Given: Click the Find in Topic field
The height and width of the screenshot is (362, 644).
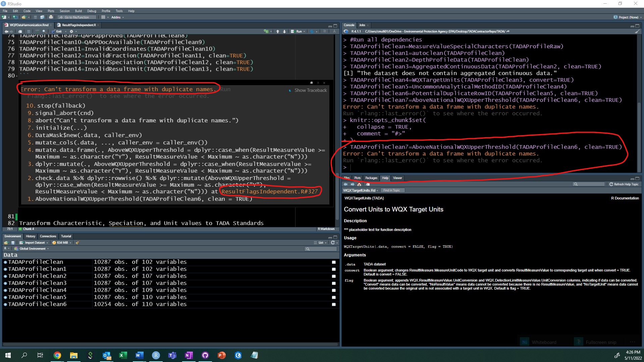Looking at the screenshot, I should [393, 190].
